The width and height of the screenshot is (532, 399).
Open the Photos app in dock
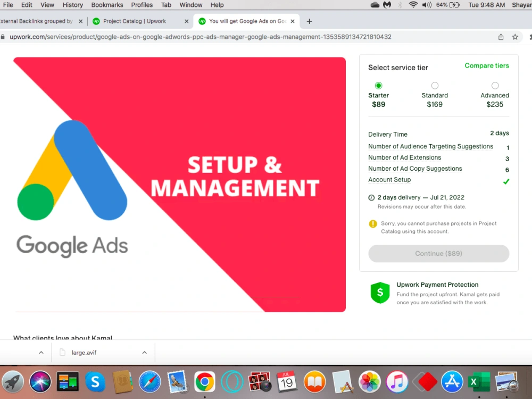(x=370, y=381)
